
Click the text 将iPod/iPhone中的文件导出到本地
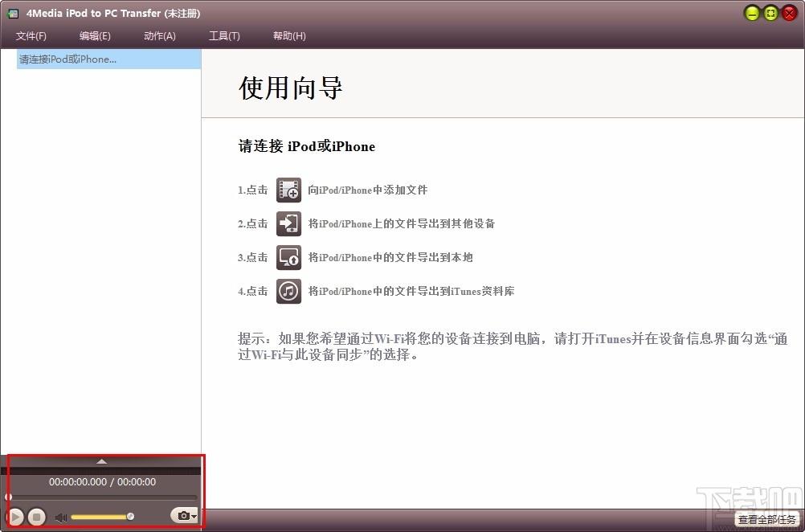390,257
